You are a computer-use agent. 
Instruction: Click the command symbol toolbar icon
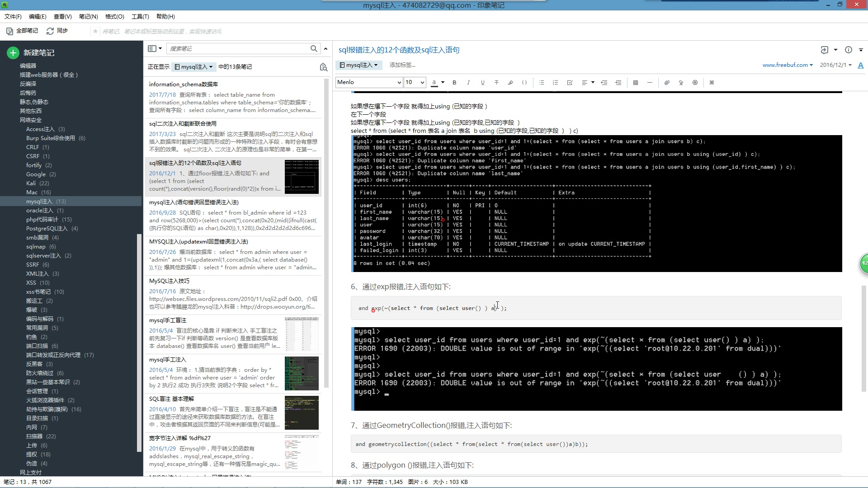712,83
